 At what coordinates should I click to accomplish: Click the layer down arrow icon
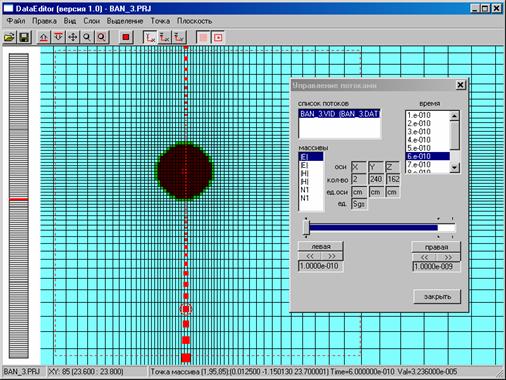(x=58, y=37)
